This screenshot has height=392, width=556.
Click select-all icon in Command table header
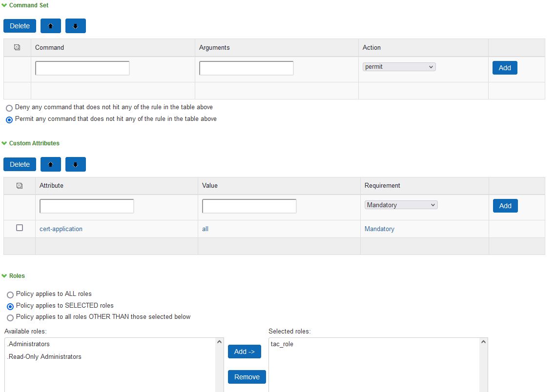coord(17,47)
